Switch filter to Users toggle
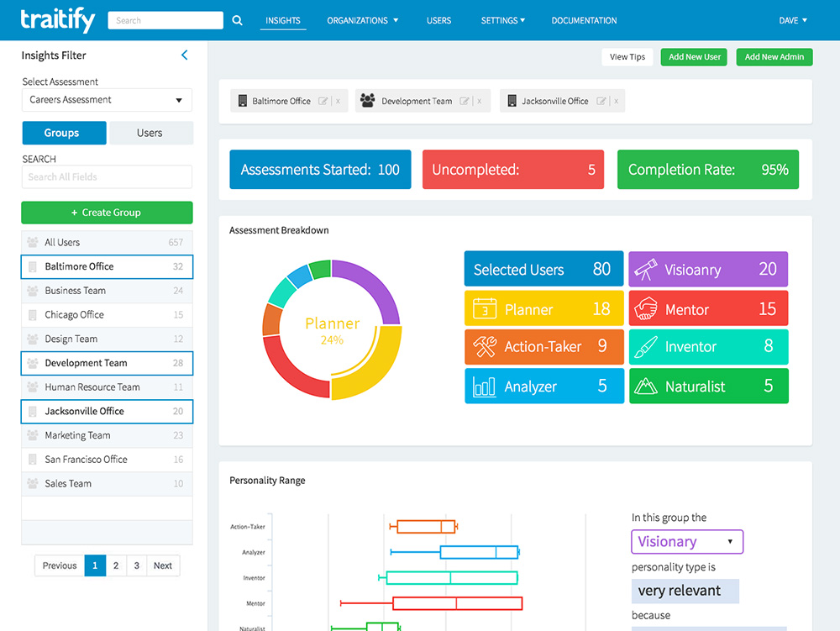This screenshot has height=631, width=840. pos(150,133)
